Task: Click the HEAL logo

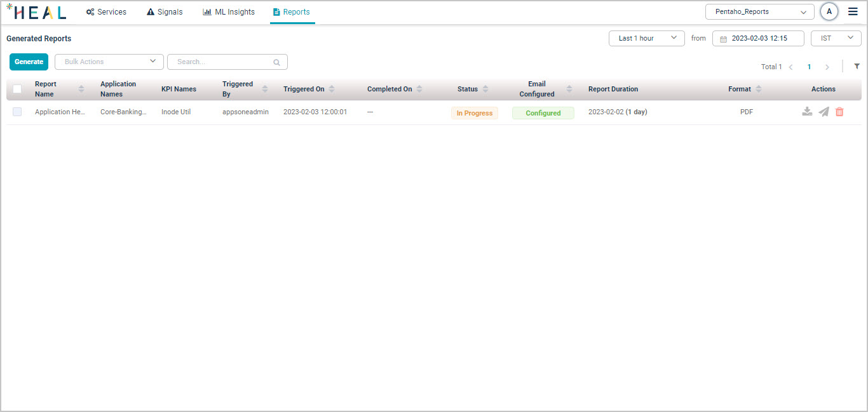Action: pyautogui.click(x=36, y=12)
